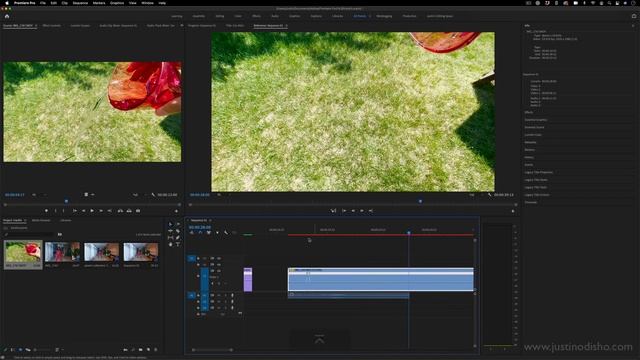Toggle track lock on top video track
The height and width of the screenshot is (360, 640).
(x=198, y=258)
